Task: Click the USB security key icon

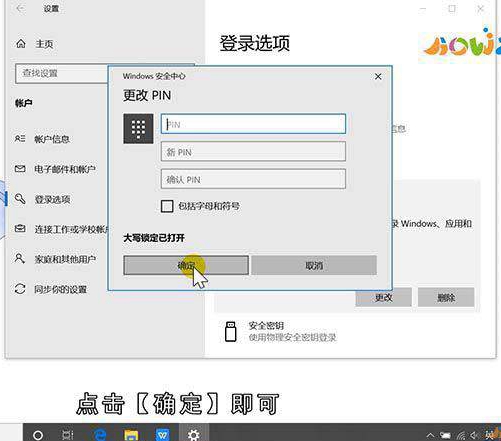Action: click(231, 331)
